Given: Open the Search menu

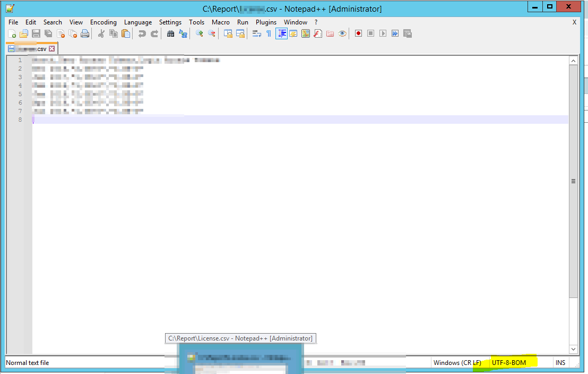Looking at the screenshot, I should click(x=53, y=22).
